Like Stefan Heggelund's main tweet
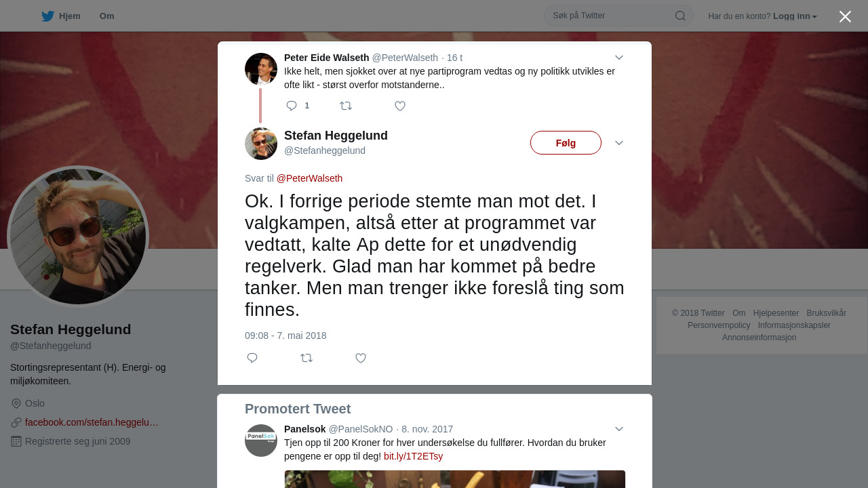 [x=361, y=358]
